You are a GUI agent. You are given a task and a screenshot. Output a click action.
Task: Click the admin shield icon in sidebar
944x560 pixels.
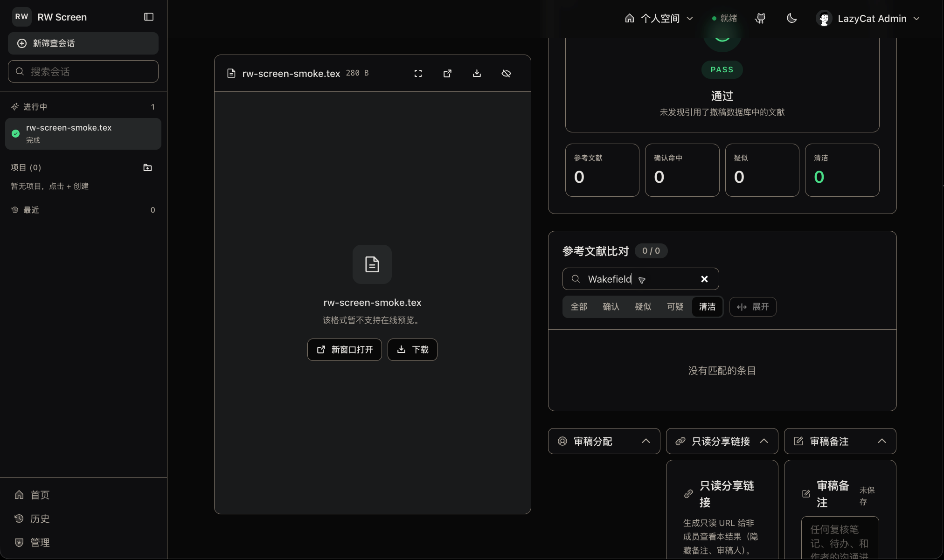tap(19, 542)
